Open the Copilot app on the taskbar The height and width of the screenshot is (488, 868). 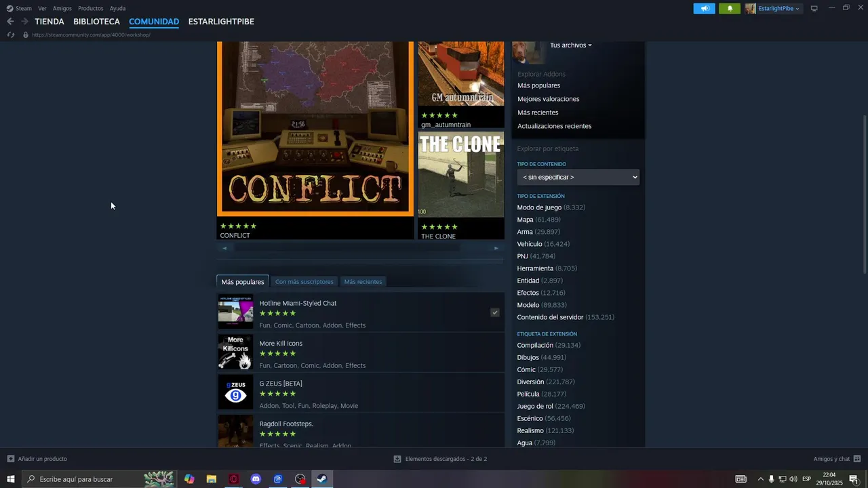click(x=189, y=479)
